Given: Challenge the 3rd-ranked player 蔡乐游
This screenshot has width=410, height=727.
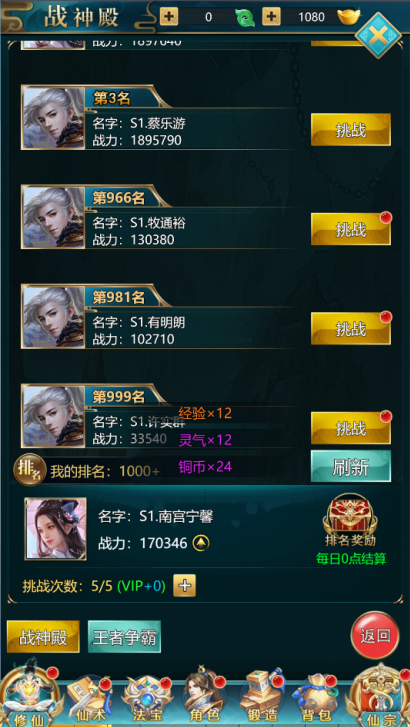Looking at the screenshot, I should point(351,130).
